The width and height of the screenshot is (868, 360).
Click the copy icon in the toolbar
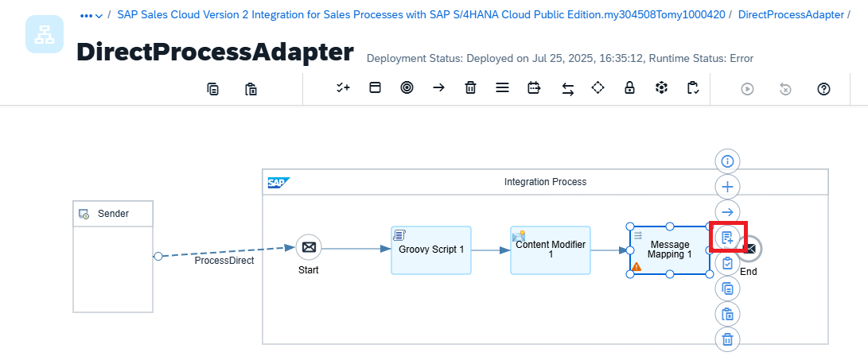[x=212, y=88]
